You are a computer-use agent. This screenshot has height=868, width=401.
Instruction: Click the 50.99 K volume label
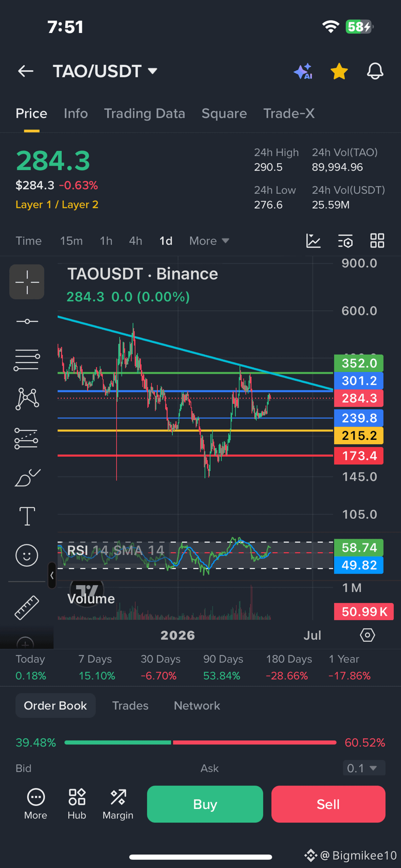364,612
